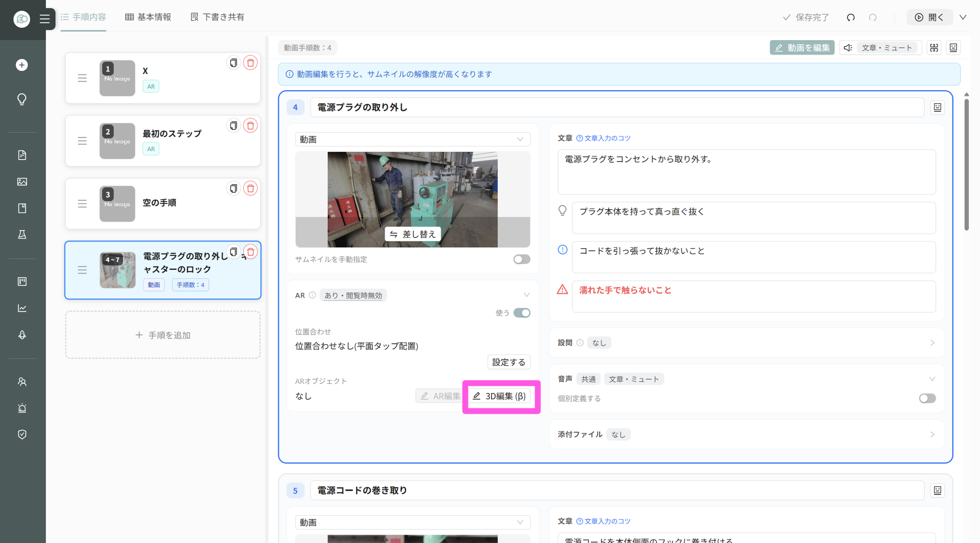Expand the 設問 section arrow

[x=932, y=343]
